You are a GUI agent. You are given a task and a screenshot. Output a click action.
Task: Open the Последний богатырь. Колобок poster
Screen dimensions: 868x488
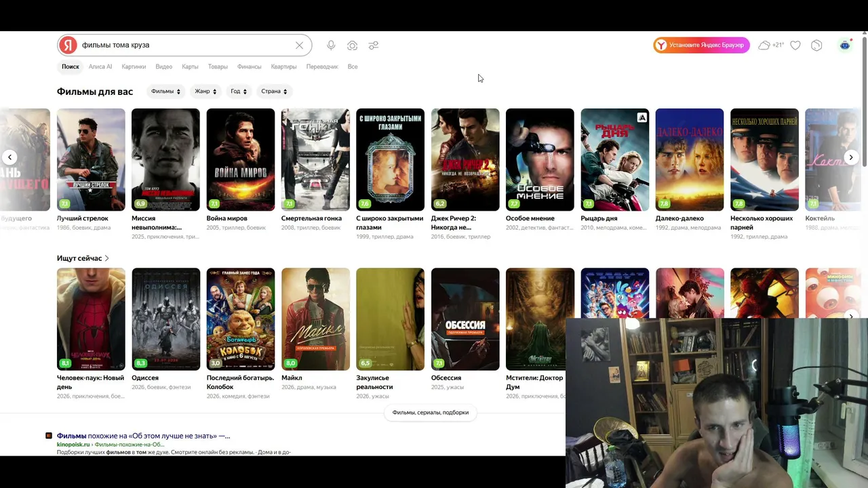pyautogui.click(x=241, y=319)
